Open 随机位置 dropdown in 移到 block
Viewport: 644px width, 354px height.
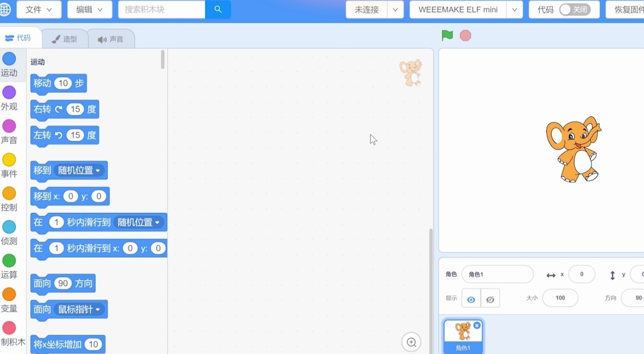pyautogui.click(x=80, y=170)
